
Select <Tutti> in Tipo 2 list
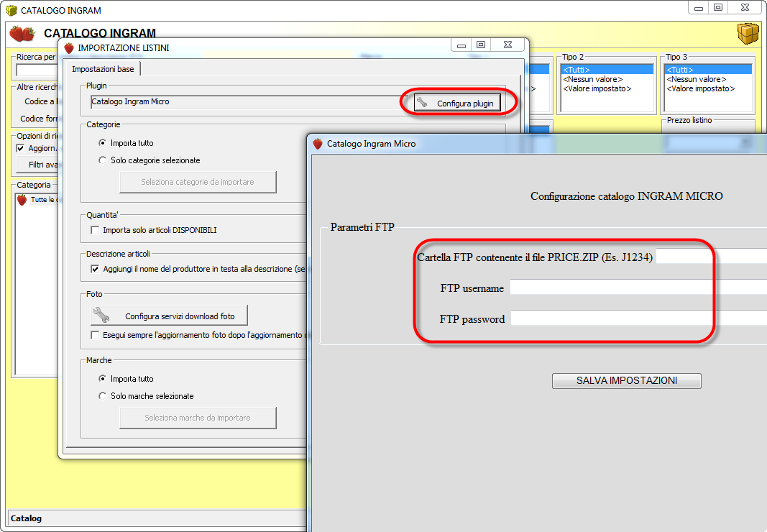(607, 70)
